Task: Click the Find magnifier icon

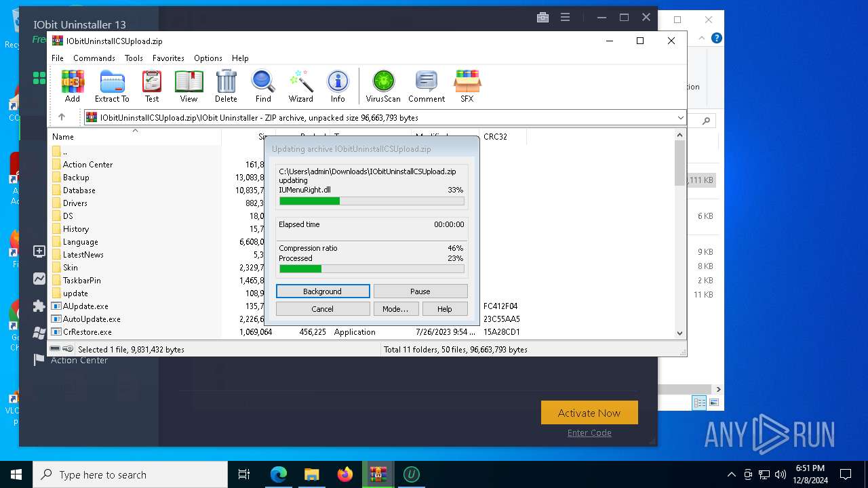Action: 263,86
